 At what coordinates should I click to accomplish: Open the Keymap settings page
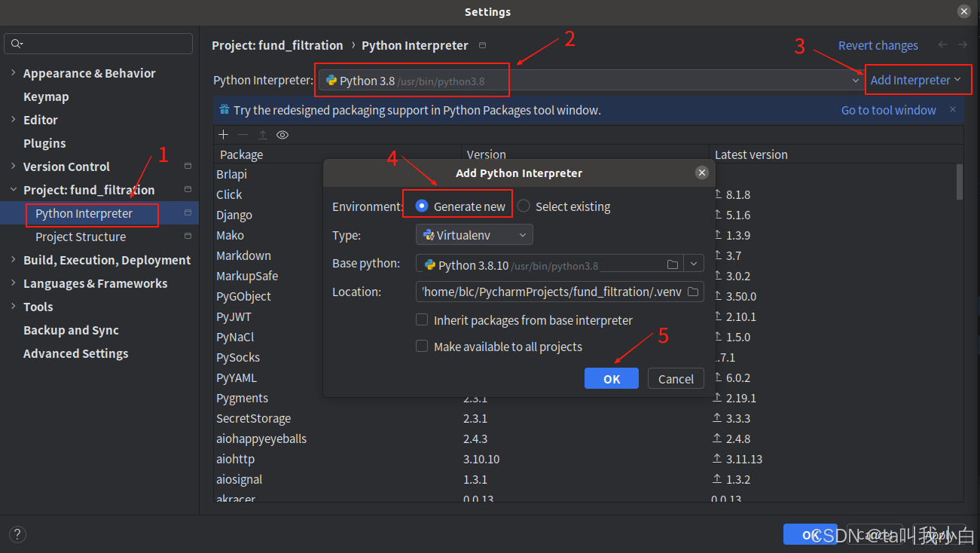[x=46, y=96]
